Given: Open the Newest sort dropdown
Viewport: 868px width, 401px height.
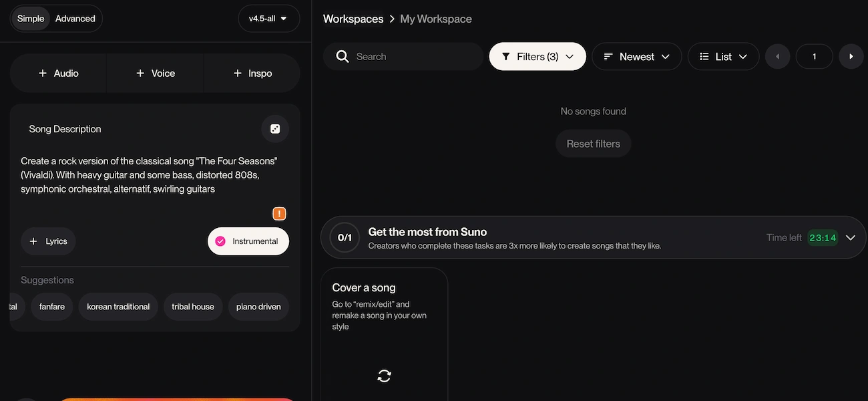Looking at the screenshot, I should point(636,57).
